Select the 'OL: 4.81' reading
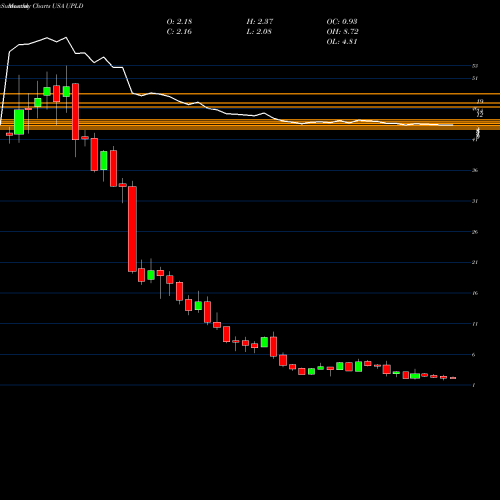Image resolution: width=500 pixels, height=500 pixels. [342, 42]
